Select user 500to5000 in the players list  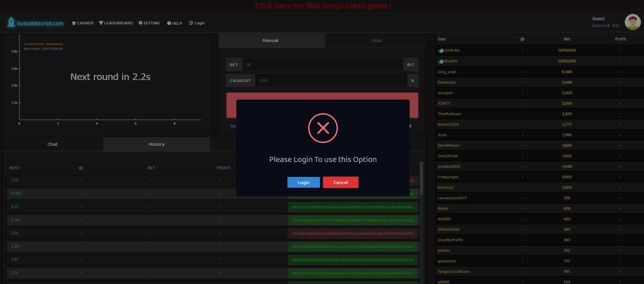(x=448, y=229)
